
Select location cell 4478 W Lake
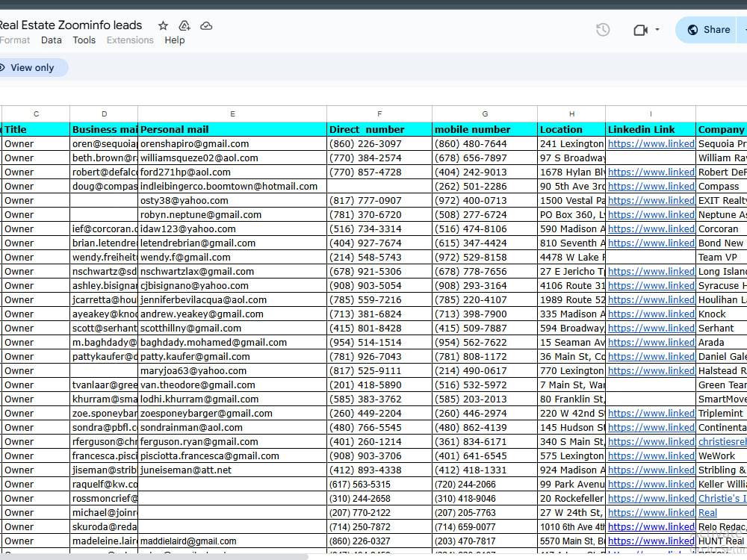(571, 257)
